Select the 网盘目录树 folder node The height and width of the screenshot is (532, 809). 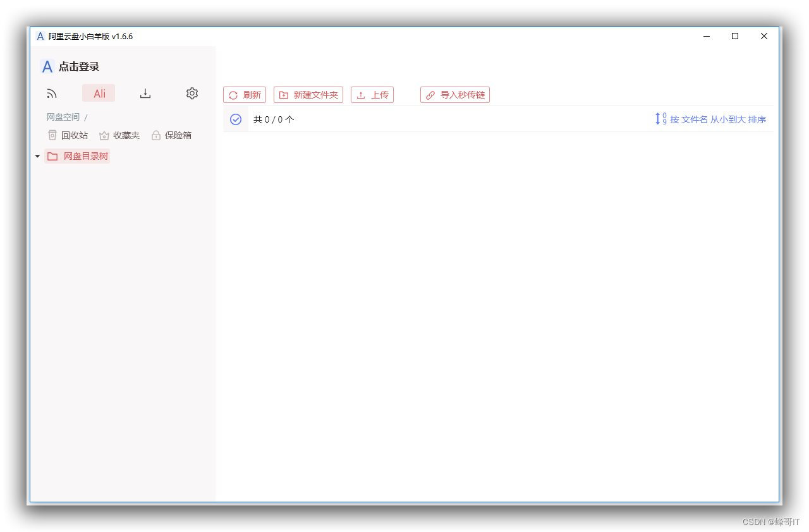77,156
